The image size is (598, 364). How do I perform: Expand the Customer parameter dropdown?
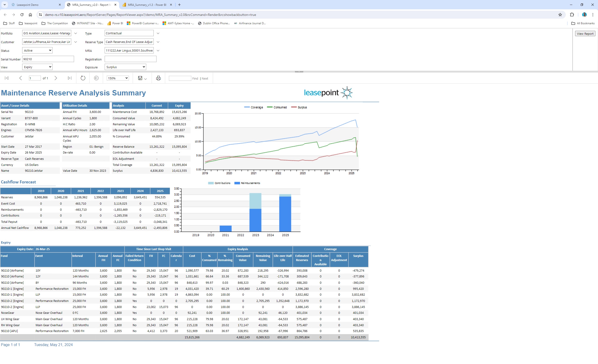point(75,42)
